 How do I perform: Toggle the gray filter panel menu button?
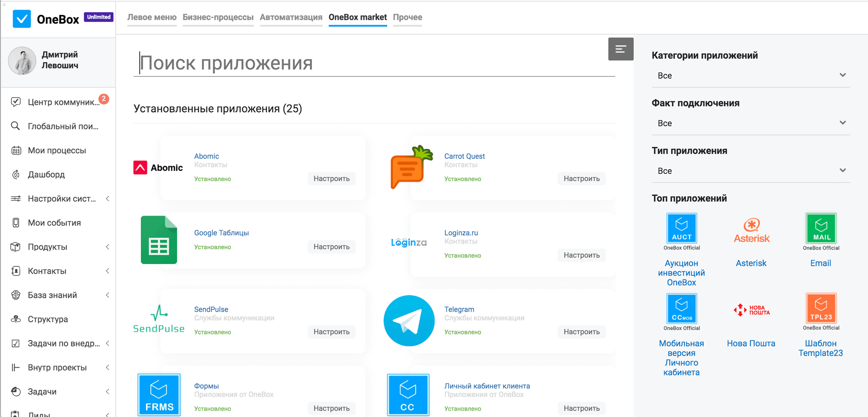click(x=621, y=49)
